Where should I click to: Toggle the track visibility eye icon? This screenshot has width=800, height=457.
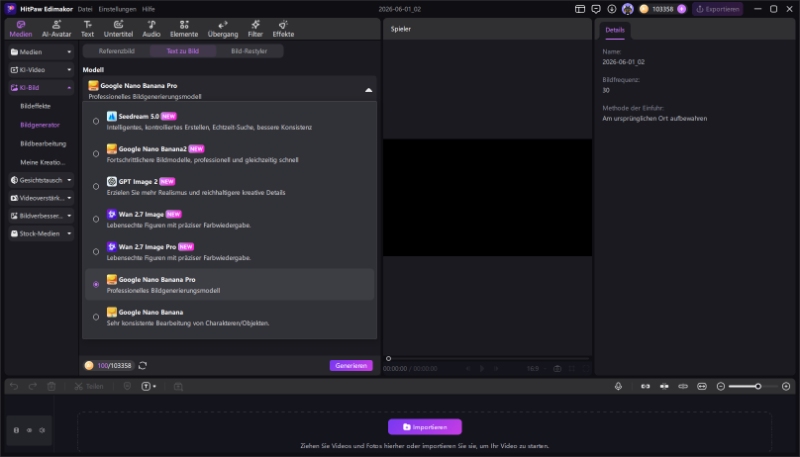click(29, 430)
